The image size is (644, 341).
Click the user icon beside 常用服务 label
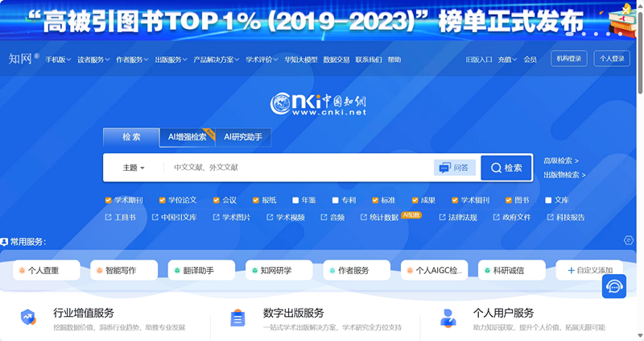(x=4, y=242)
